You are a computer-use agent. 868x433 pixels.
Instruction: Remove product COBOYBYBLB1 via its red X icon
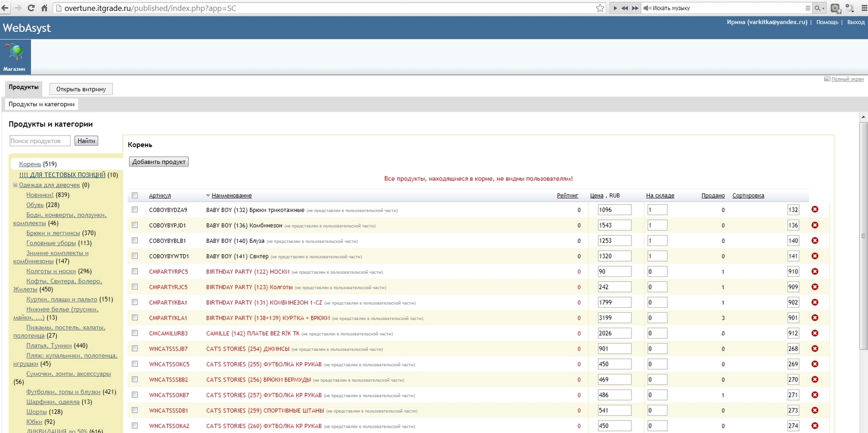(x=815, y=241)
